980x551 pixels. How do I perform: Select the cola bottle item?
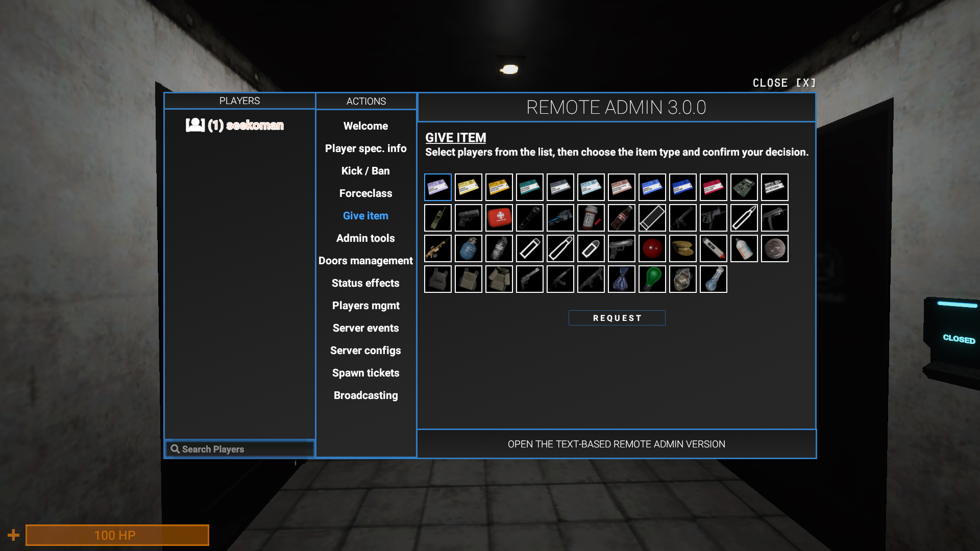[621, 218]
